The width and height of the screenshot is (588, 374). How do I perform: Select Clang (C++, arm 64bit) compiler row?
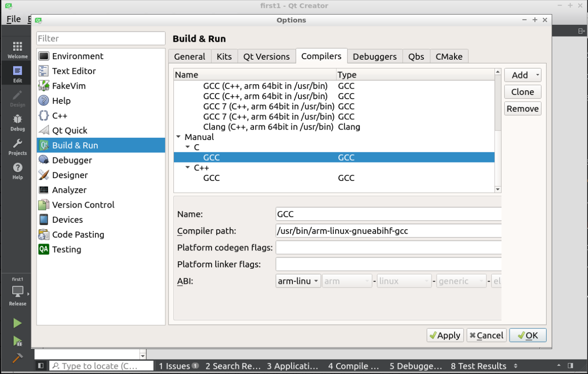(334, 127)
